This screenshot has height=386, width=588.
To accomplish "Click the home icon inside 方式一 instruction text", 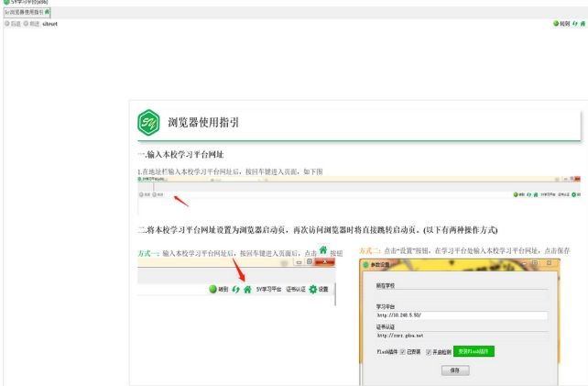I will point(323,250).
